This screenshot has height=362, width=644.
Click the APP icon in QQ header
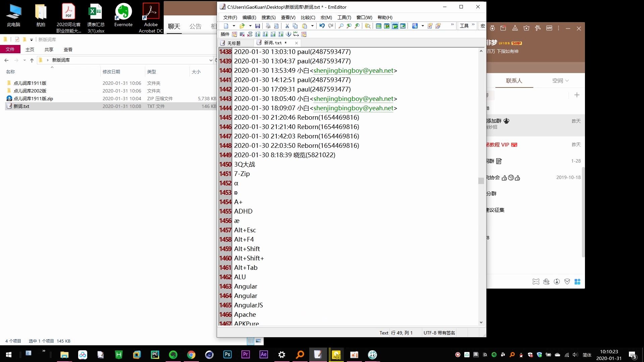click(549, 28)
